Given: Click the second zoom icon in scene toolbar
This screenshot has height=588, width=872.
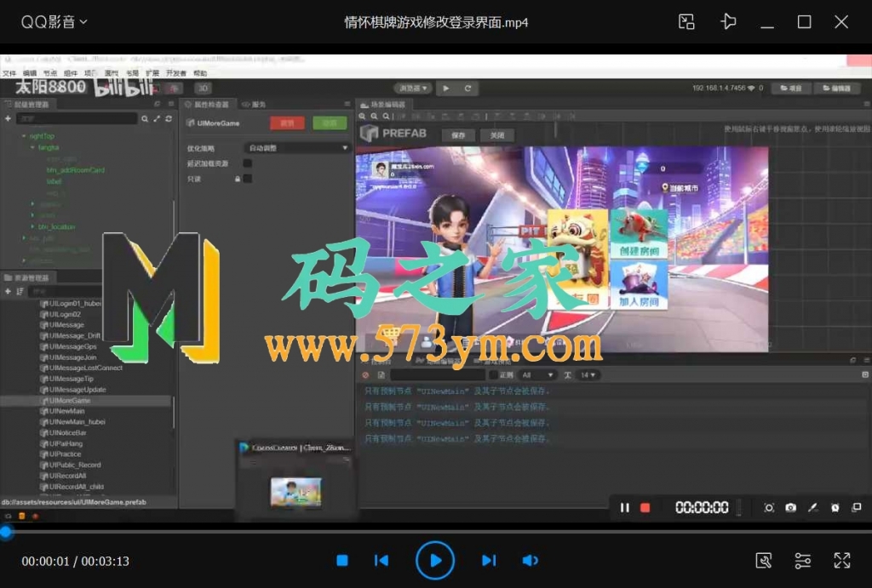Looking at the screenshot, I should click(x=374, y=117).
